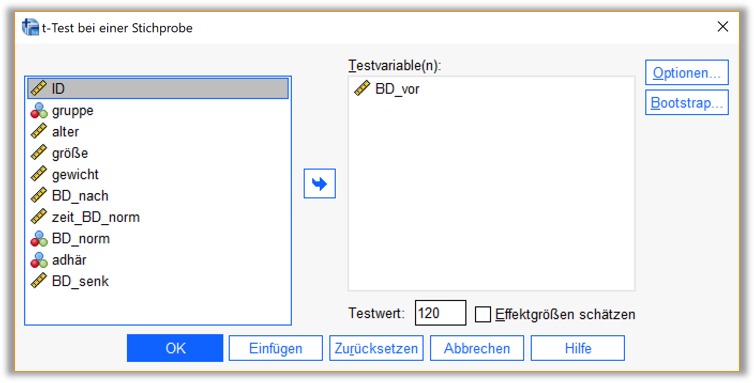This screenshot has height=383, width=754.
Task: Select the alter variable
Action: (x=158, y=131)
